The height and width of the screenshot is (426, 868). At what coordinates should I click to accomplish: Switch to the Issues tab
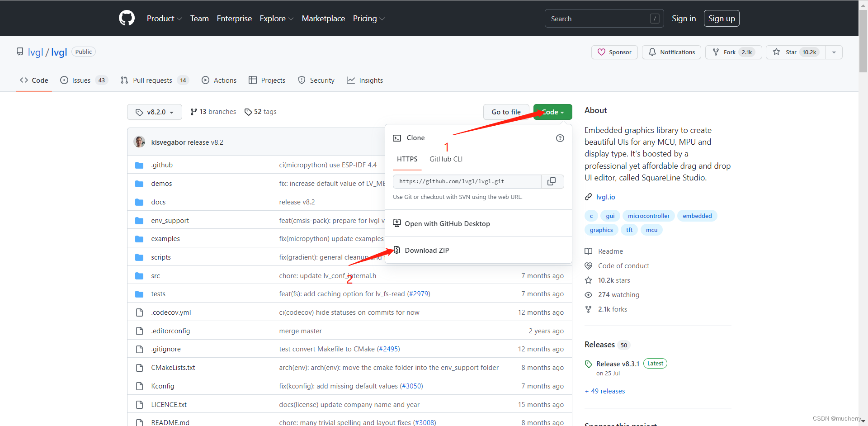click(x=84, y=80)
